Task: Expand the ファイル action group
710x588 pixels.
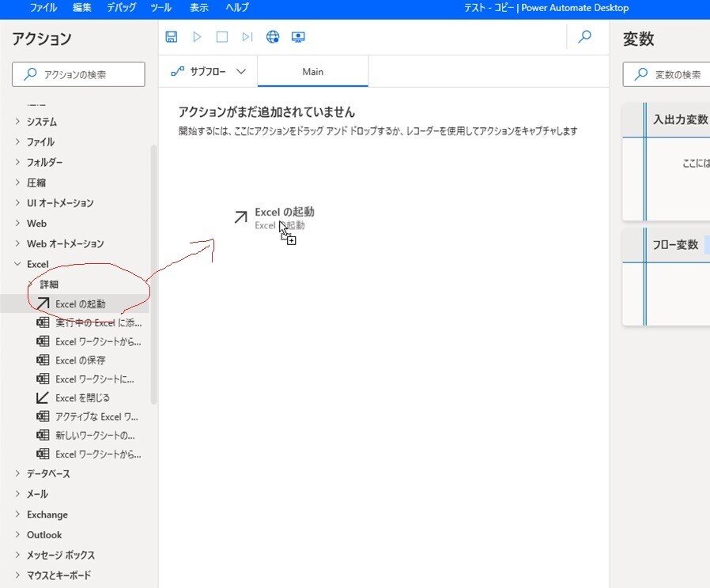Action: click(x=17, y=141)
